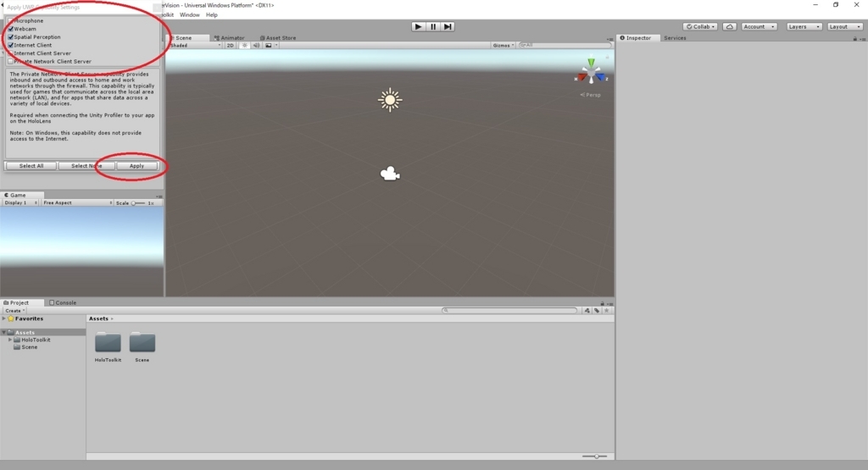The image size is (868, 470).
Task: Open the Free Aspect dropdown
Action: 77,203
